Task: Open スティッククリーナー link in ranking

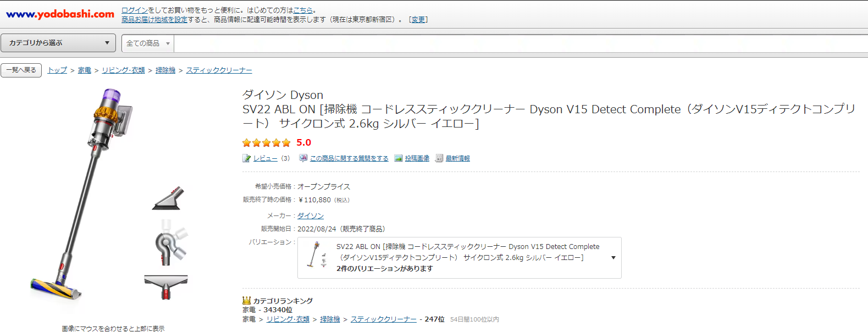Action: click(384, 319)
